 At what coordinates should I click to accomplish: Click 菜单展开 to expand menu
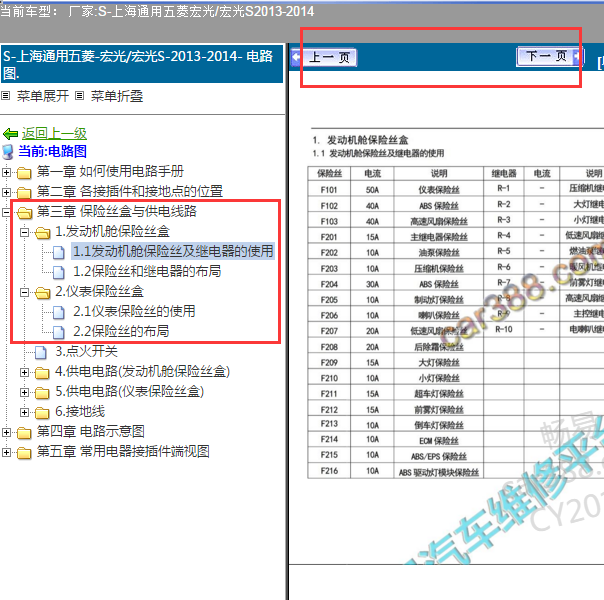(43, 96)
